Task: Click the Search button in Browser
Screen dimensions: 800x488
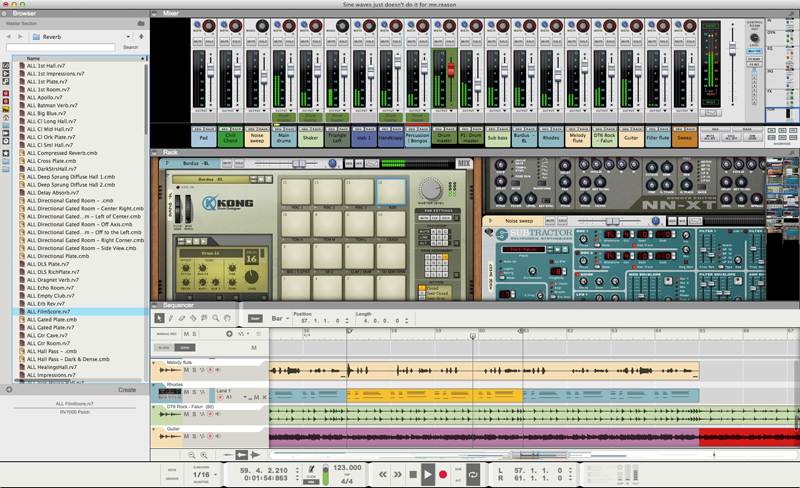Action: [x=130, y=47]
